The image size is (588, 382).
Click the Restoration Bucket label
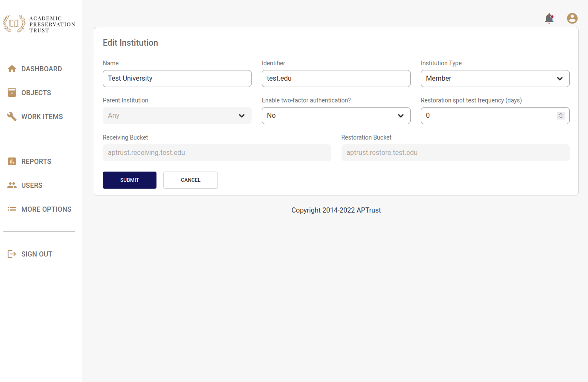coord(366,137)
